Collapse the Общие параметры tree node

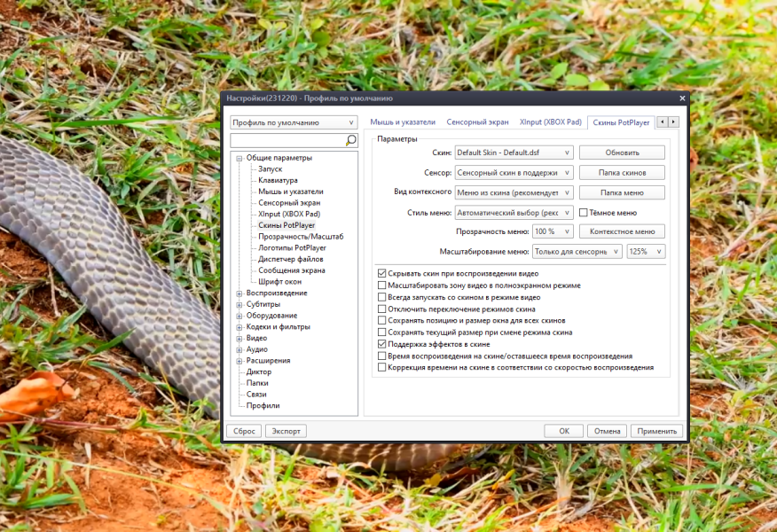pos(239,158)
